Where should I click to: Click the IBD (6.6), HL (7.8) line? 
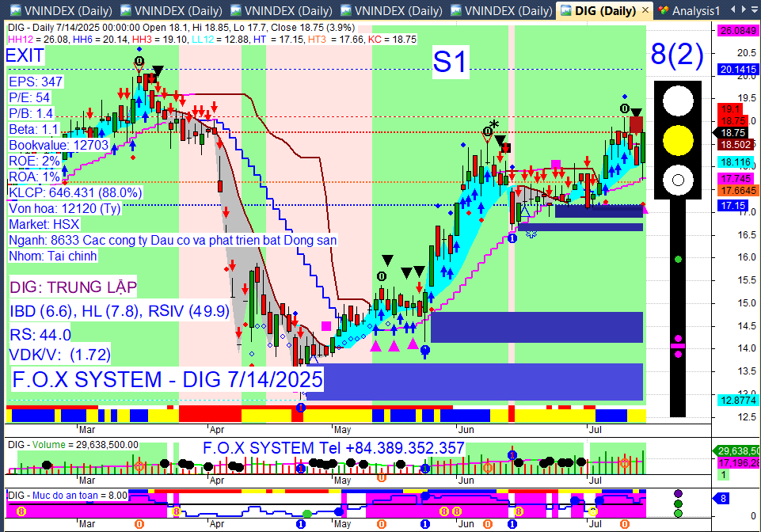[120, 311]
